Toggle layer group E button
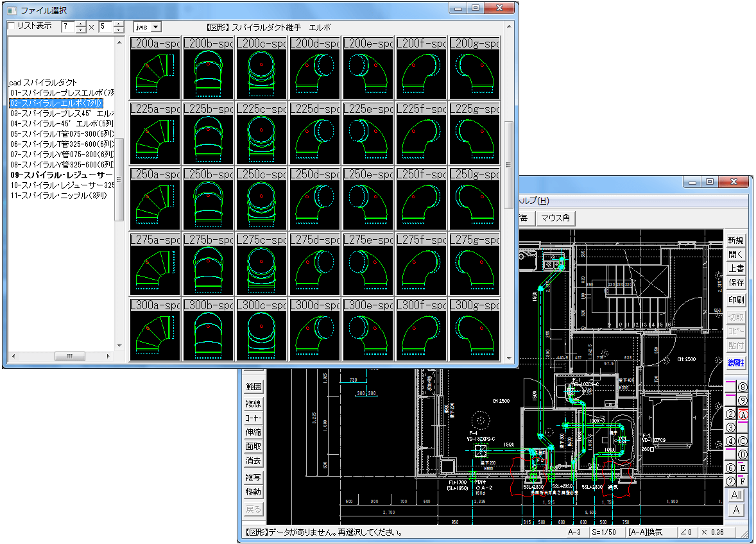The image size is (756, 544). (743, 468)
